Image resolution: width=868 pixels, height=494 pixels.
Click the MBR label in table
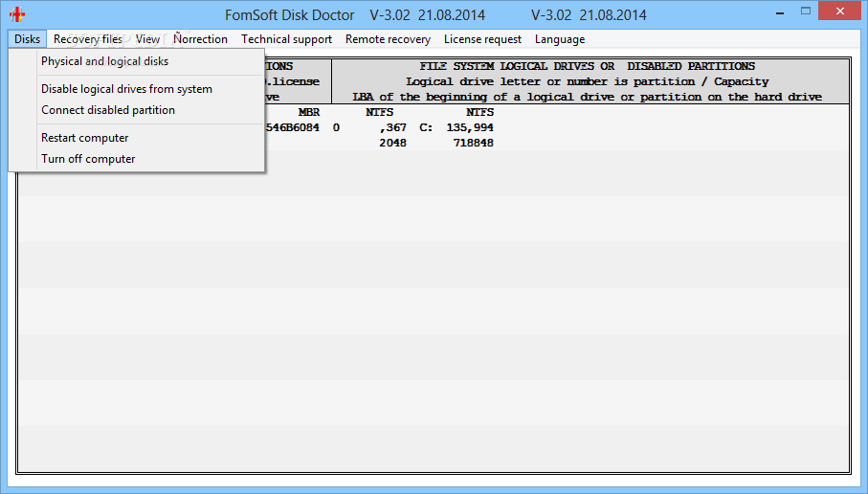(309, 112)
